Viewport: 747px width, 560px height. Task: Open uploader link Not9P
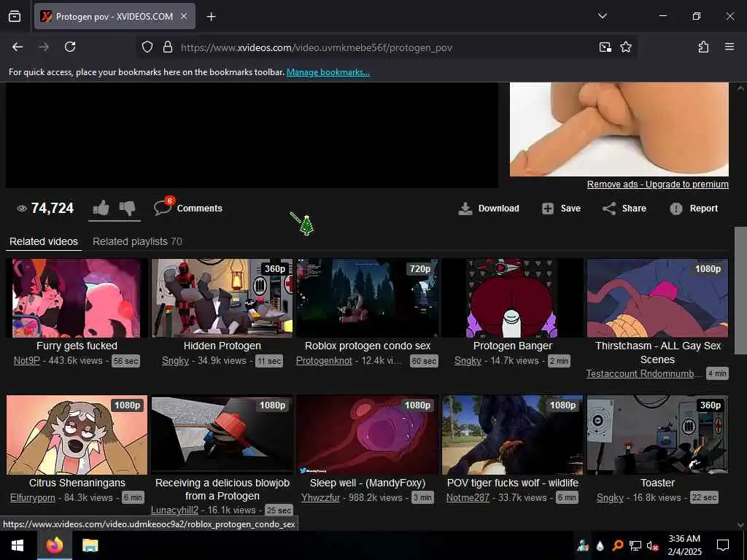click(x=27, y=360)
